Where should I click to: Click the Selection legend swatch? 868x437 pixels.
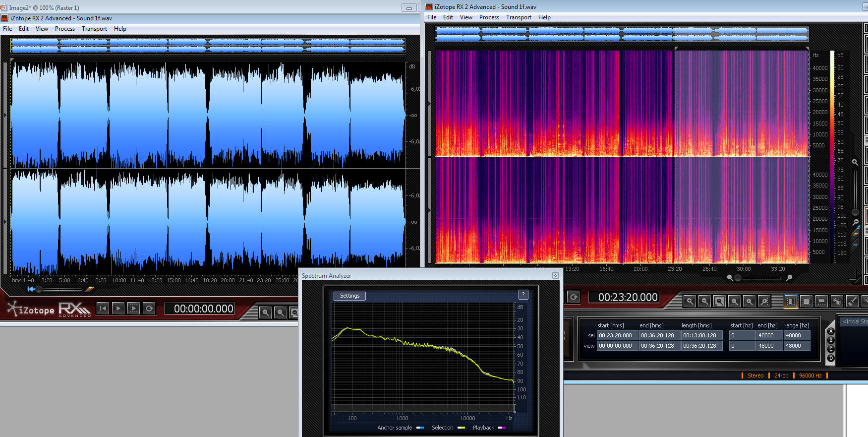tap(461, 428)
